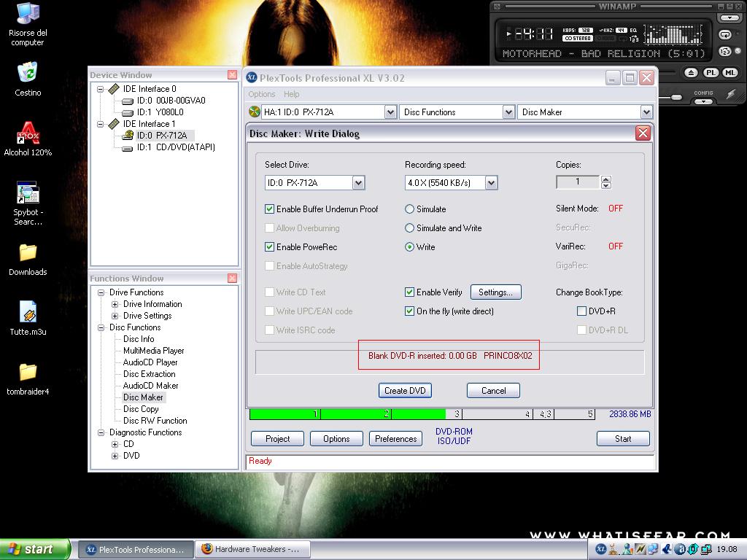Toggle Enable Buffer Underrun Proof checkbox
Screen dimensions: 747x560
270,209
